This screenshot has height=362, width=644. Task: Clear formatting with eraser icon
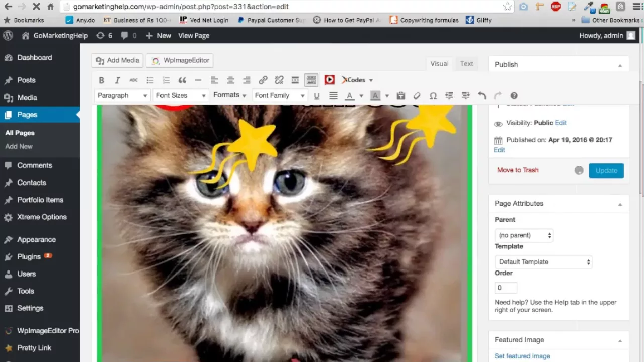(x=417, y=96)
